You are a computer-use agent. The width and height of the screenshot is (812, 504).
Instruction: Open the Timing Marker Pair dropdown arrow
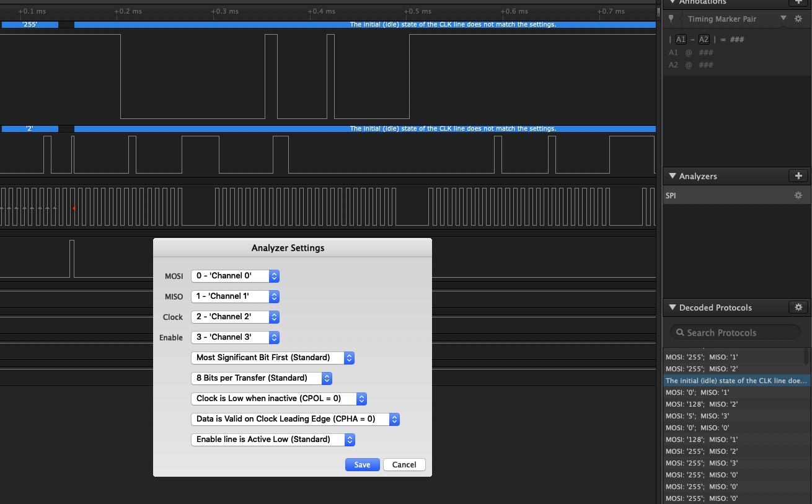click(783, 19)
